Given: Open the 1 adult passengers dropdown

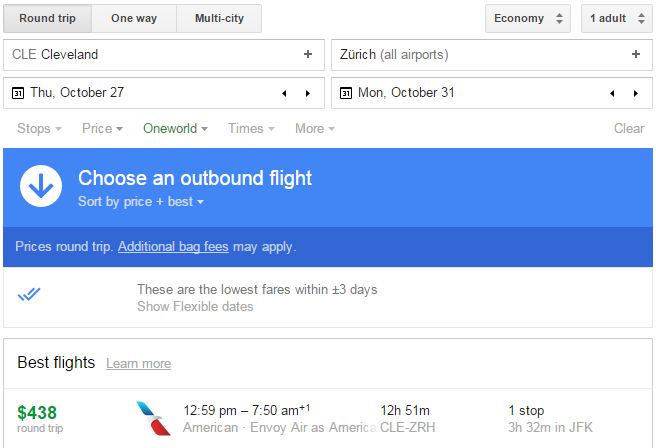Looking at the screenshot, I should tap(613, 18).
